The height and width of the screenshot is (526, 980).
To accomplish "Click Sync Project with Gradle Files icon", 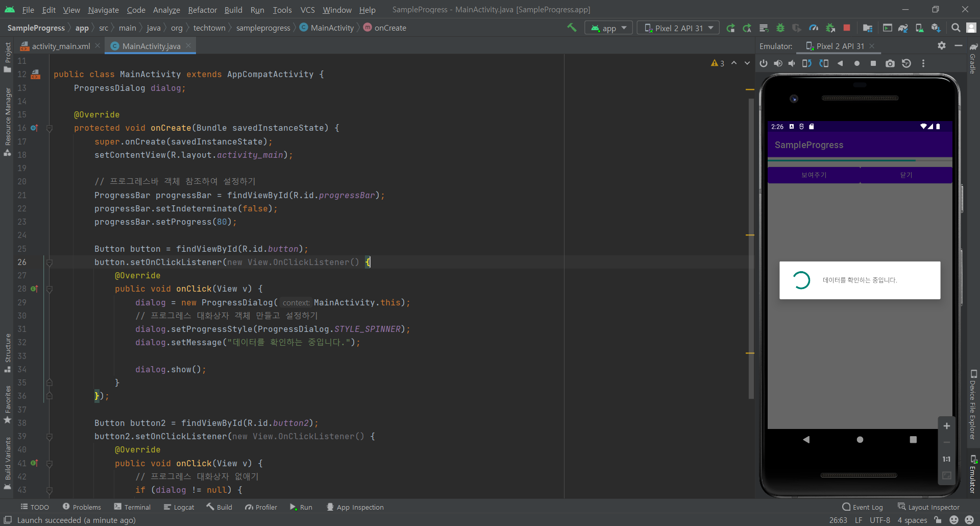I will pyautogui.click(x=903, y=28).
